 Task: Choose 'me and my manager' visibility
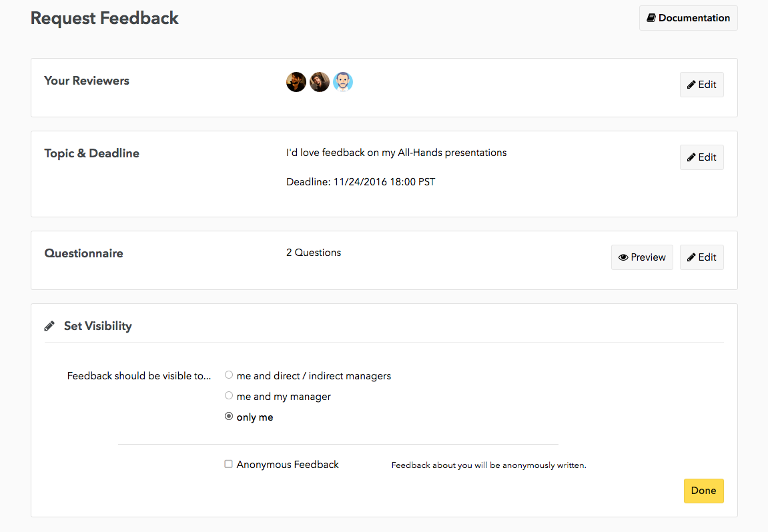click(x=229, y=395)
